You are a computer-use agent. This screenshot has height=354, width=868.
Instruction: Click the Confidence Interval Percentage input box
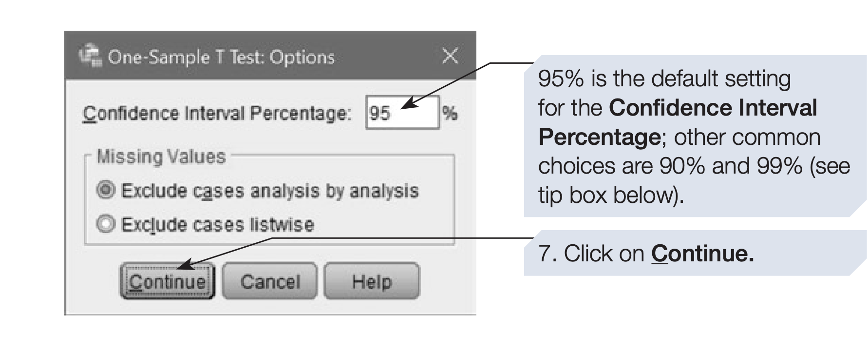[x=402, y=113]
